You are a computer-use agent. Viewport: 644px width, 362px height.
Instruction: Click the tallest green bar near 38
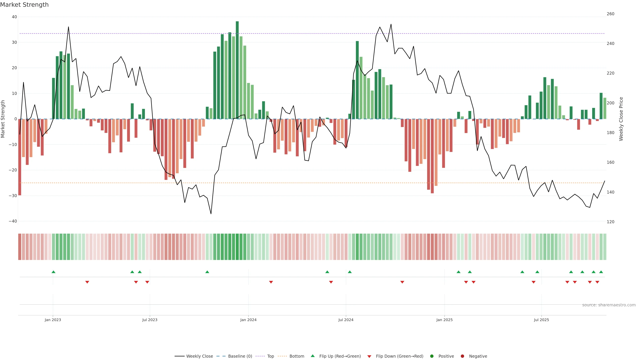(x=237, y=70)
